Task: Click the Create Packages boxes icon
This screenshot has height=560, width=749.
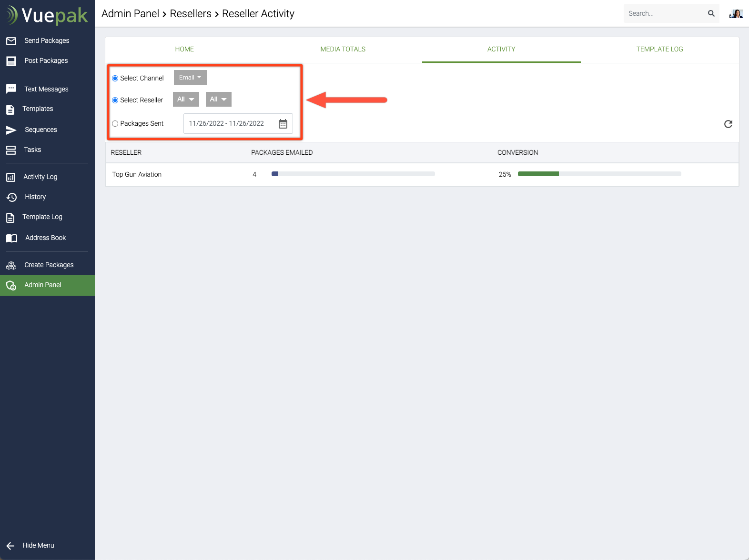Action: coord(11,265)
